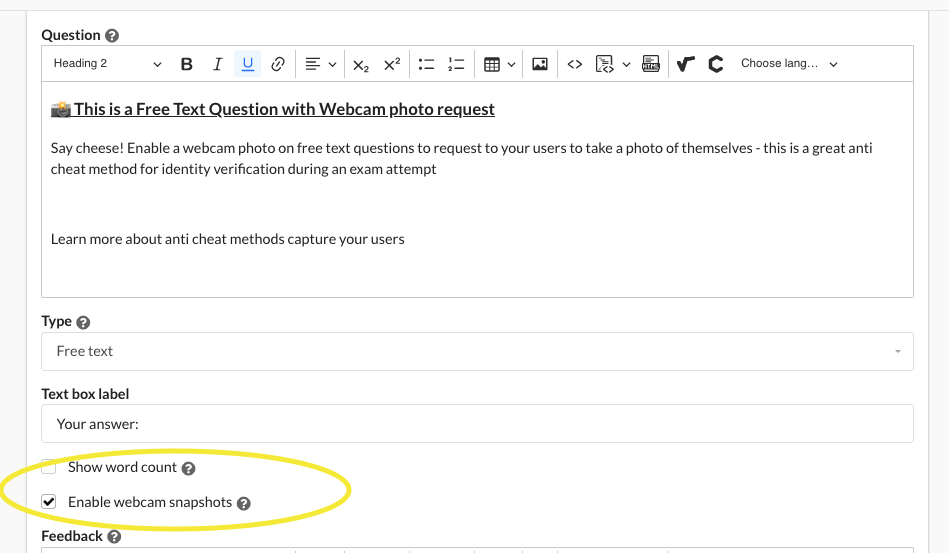Image resolution: width=949 pixels, height=553 pixels.
Task: Enable the Show word count checkbox
Action: [x=49, y=467]
